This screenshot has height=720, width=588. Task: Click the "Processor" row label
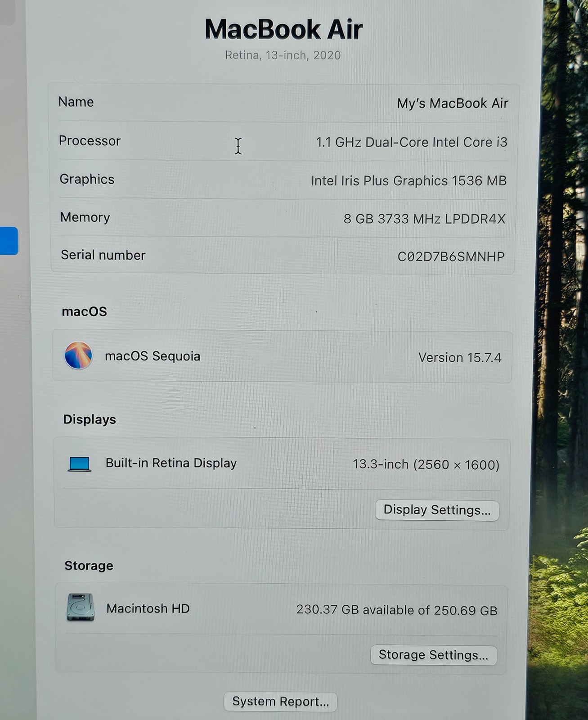point(90,141)
